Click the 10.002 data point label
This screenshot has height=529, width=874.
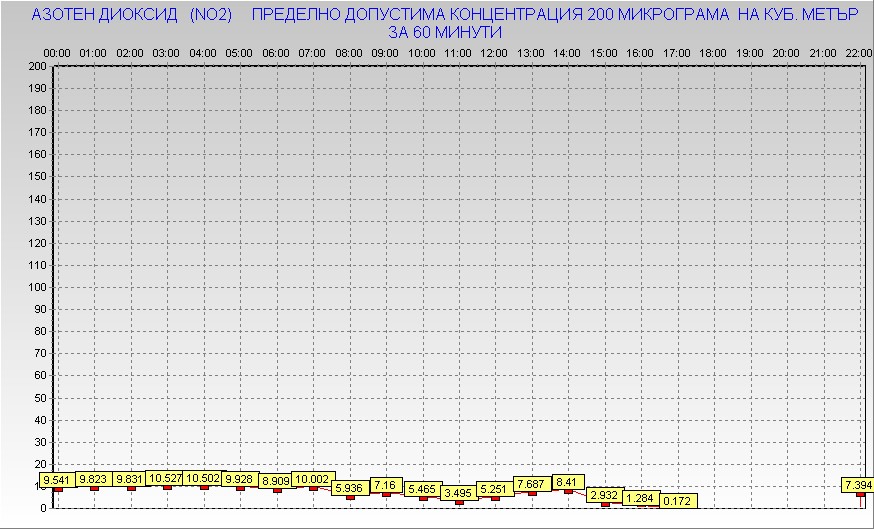[x=312, y=479]
